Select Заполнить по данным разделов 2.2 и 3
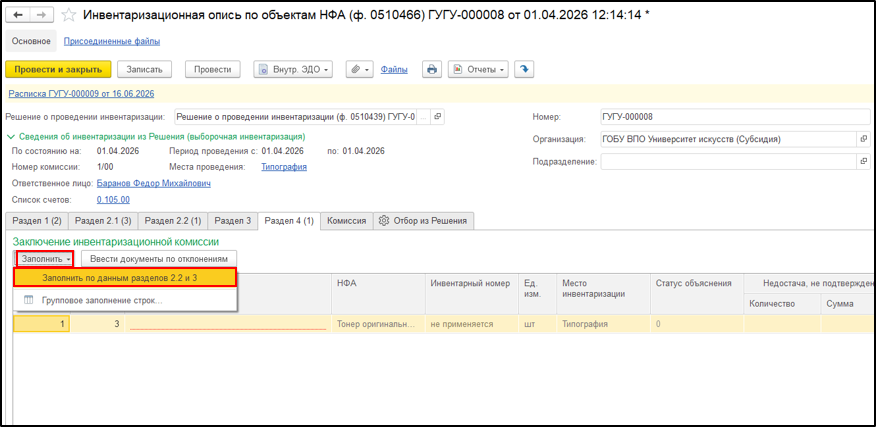The height and width of the screenshot is (427, 876). coord(126,278)
